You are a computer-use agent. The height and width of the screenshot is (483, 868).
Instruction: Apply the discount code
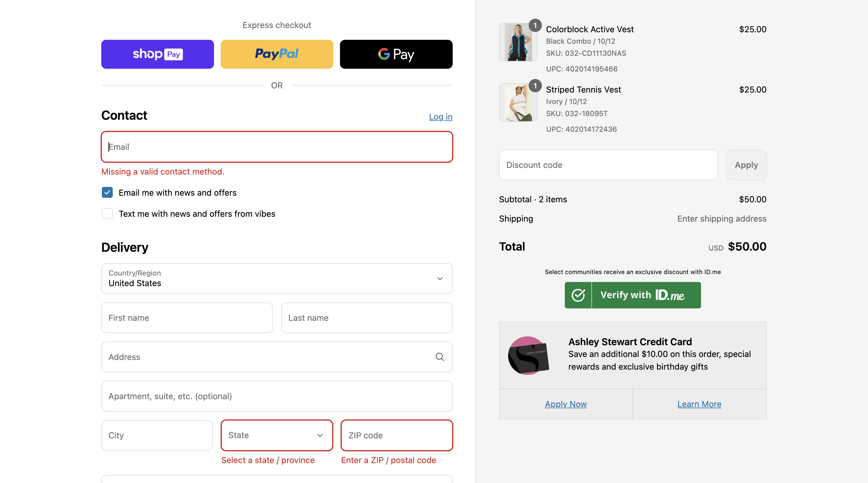[x=746, y=165]
